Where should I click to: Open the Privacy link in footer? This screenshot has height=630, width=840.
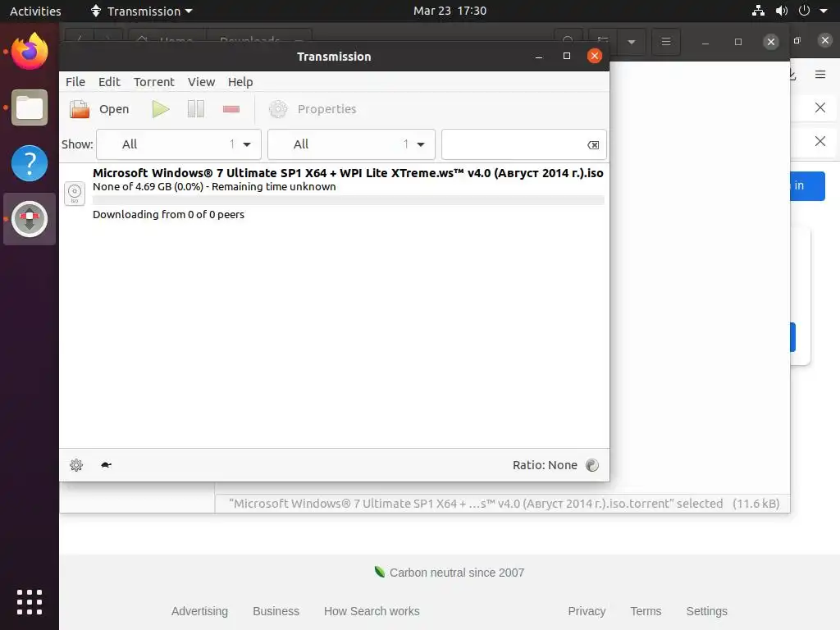(x=587, y=611)
